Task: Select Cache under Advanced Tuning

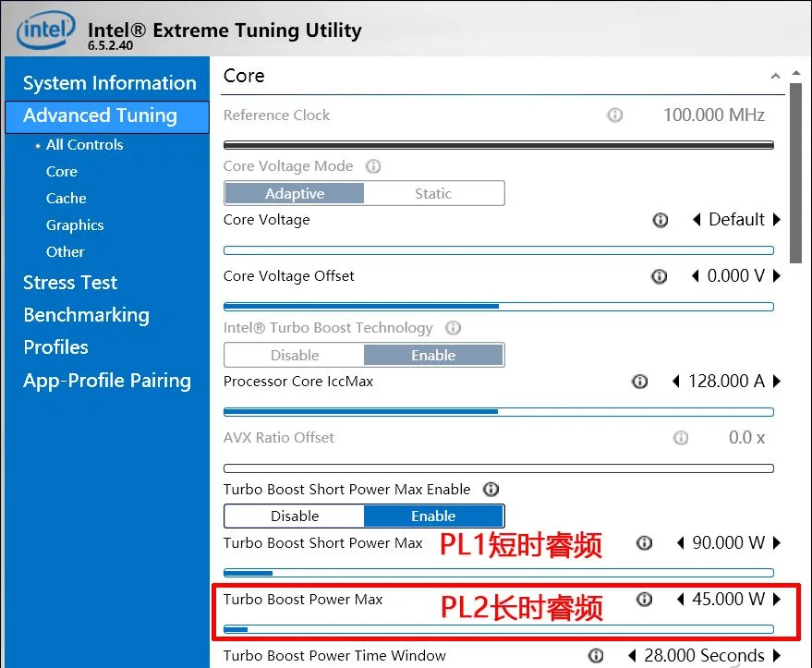Action: 66,199
